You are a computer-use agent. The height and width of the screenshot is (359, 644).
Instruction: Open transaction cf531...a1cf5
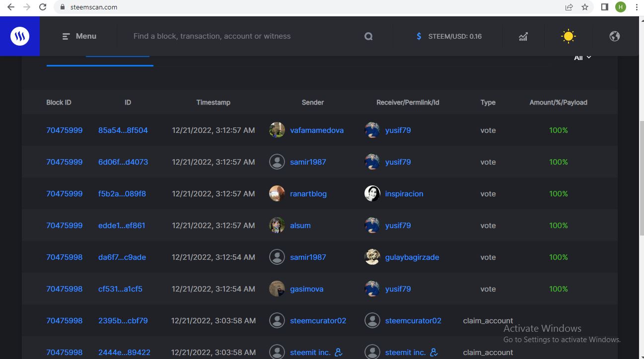point(120,289)
